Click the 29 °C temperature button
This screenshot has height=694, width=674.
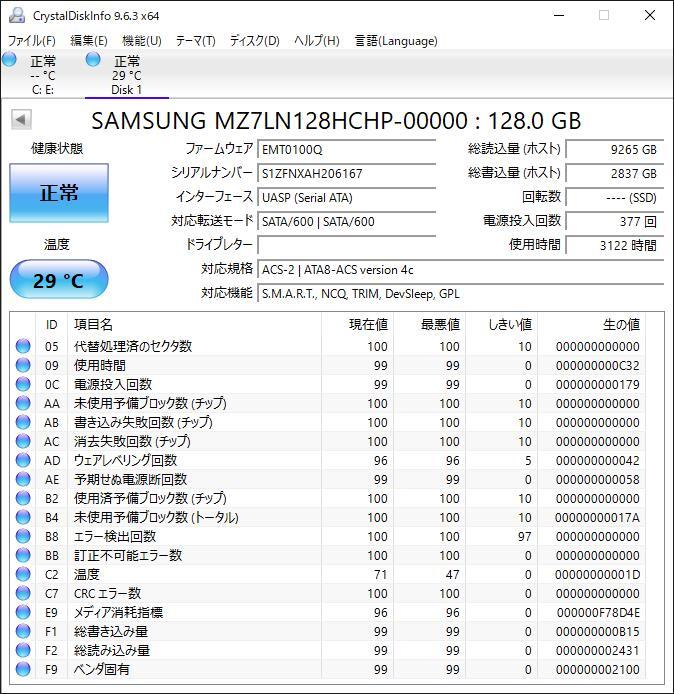(x=59, y=280)
